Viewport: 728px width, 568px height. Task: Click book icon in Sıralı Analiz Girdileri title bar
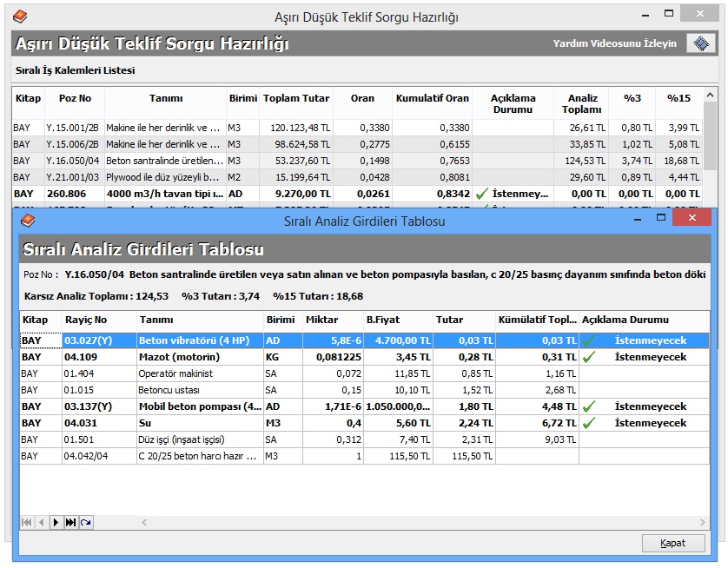tap(27, 221)
